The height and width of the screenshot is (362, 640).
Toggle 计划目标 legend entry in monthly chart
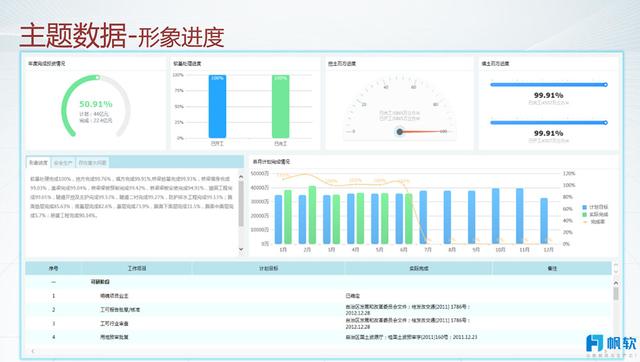pos(595,207)
